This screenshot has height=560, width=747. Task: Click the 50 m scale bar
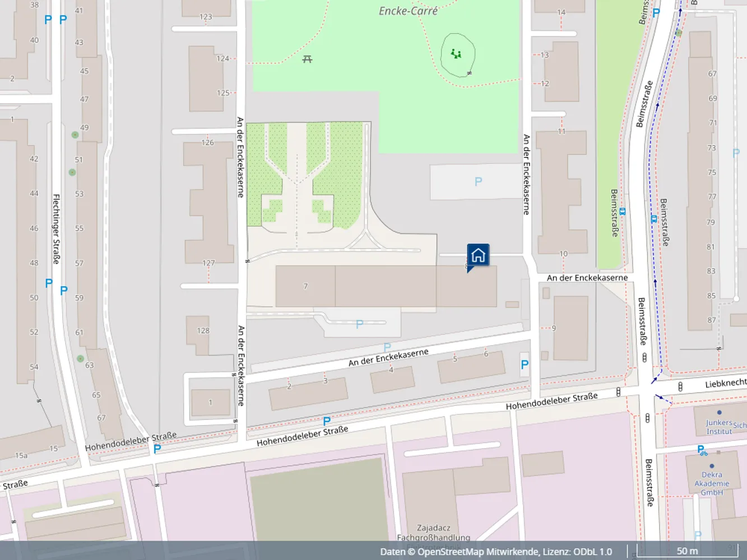tap(686, 551)
